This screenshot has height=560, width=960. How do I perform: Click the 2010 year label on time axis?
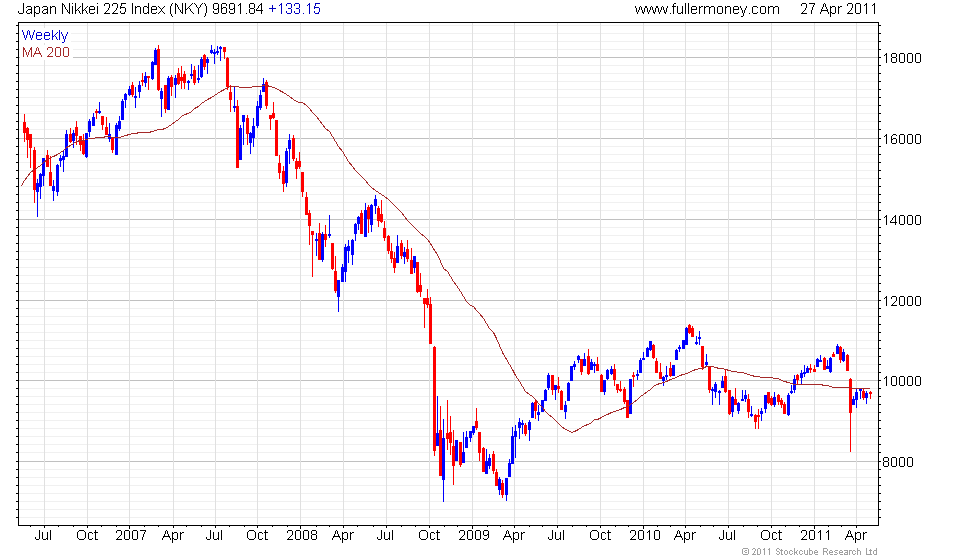coord(645,536)
